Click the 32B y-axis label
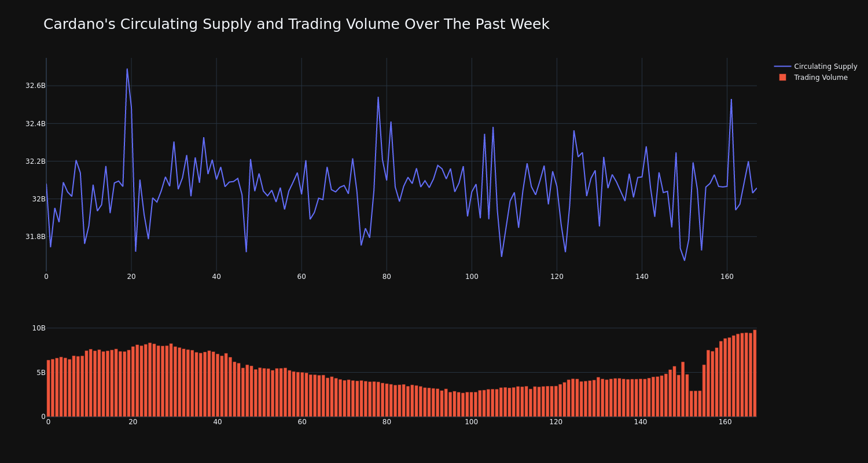Screen dimensions: 868x463 pyautogui.click(x=38, y=199)
